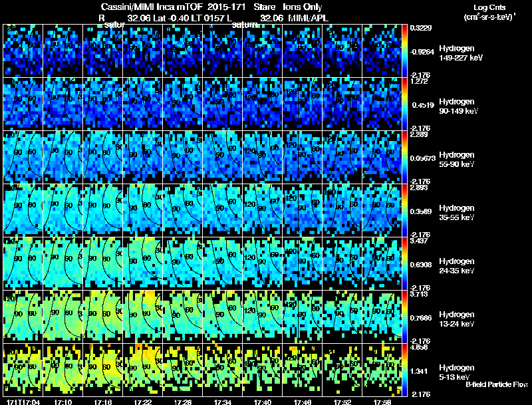Select the 5-13 keV panel at 17:22
The image size is (532, 405).
pos(143,370)
